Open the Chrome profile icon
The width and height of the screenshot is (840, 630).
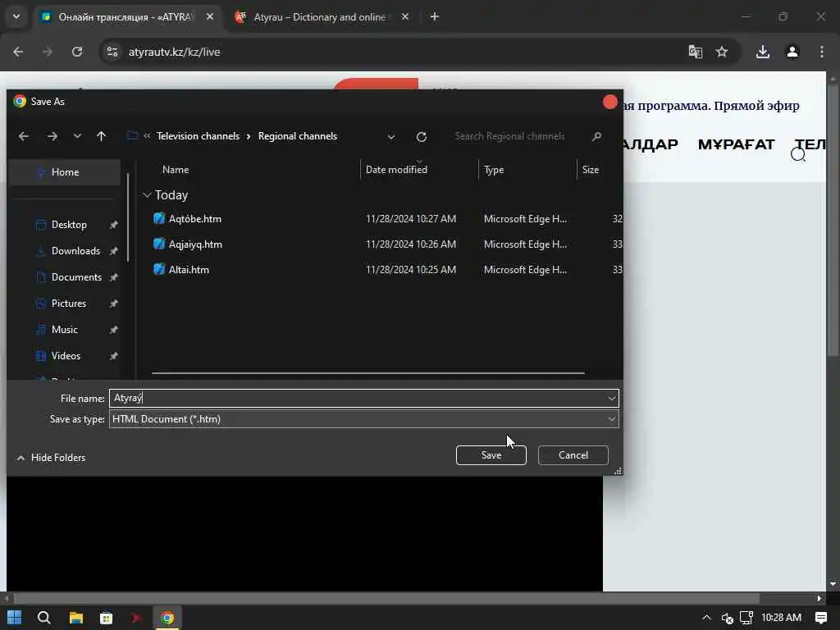coord(792,52)
